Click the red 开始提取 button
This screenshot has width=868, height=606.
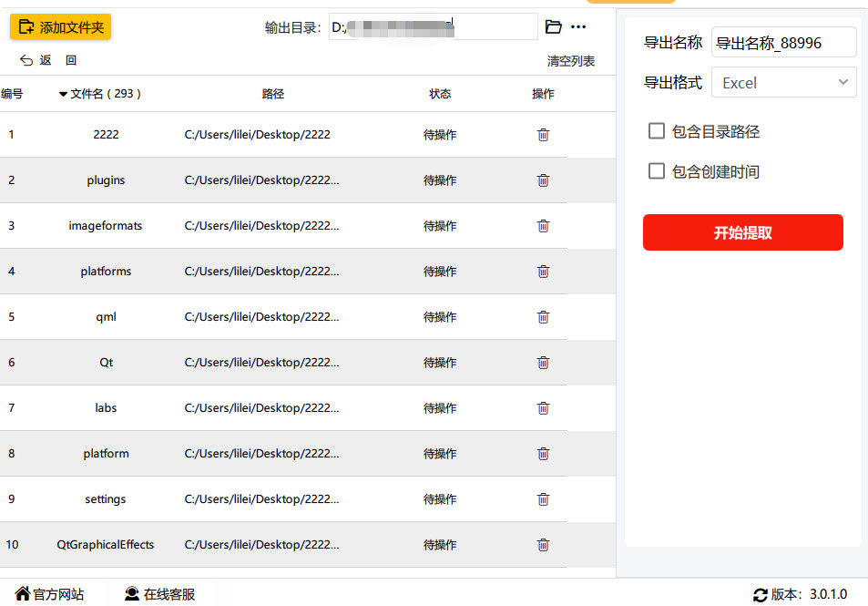coord(742,232)
